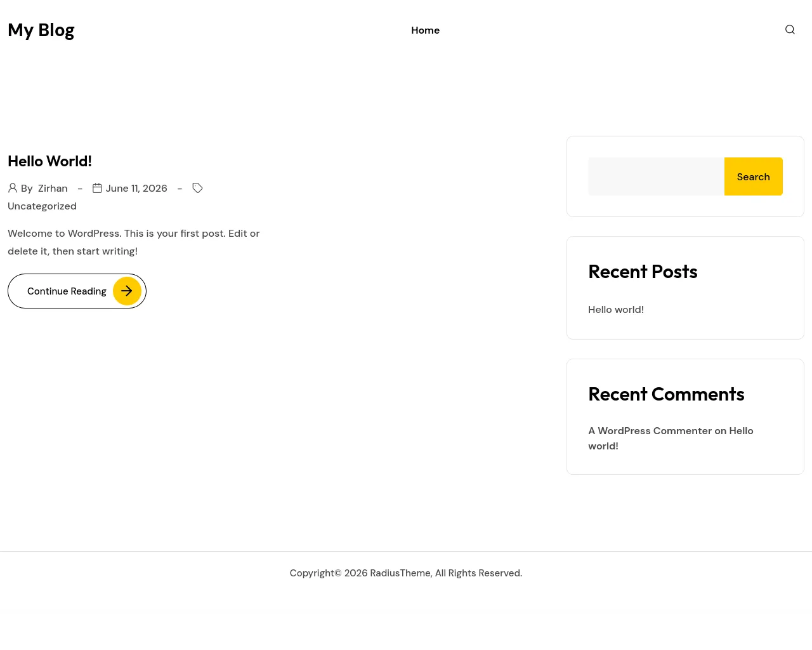Screen dimensions: 812x650
Task: Open the Home menu item
Action: point(425,30)
